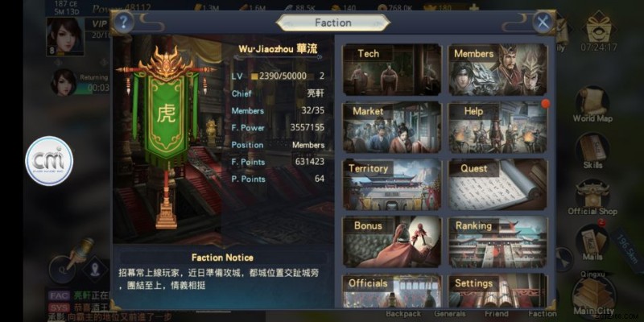This screenshot has width=644, height=322.
Task: Open the Tech panel tile
Action: point(392,70)
